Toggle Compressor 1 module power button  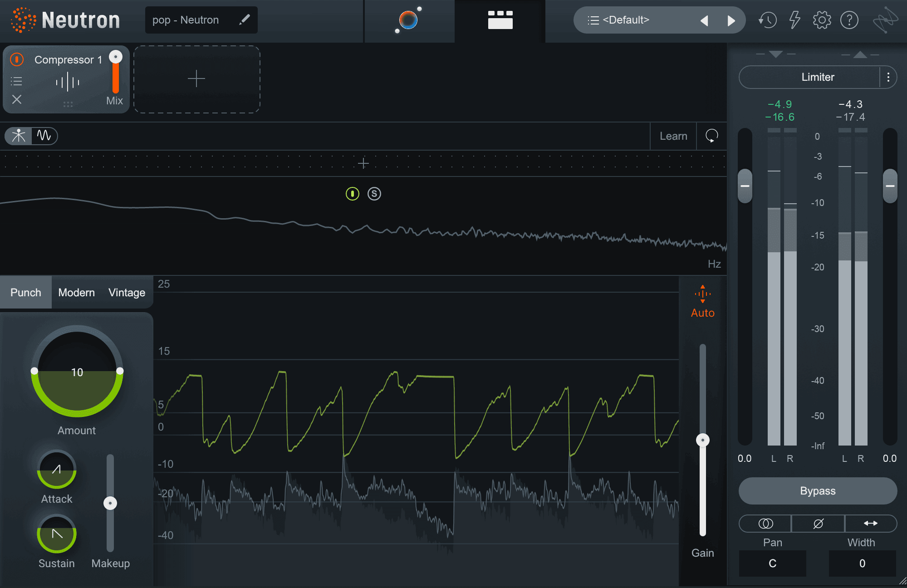[x=17, y=59]
